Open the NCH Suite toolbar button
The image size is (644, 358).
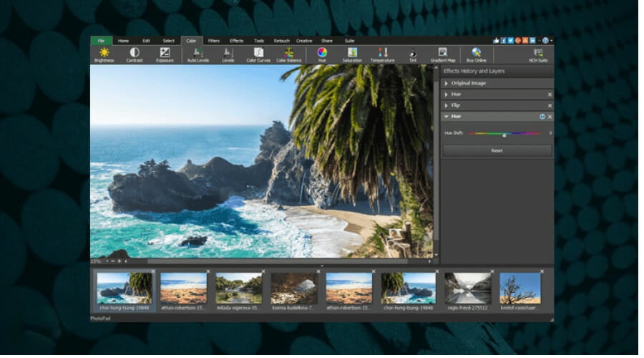click(538, 54)
